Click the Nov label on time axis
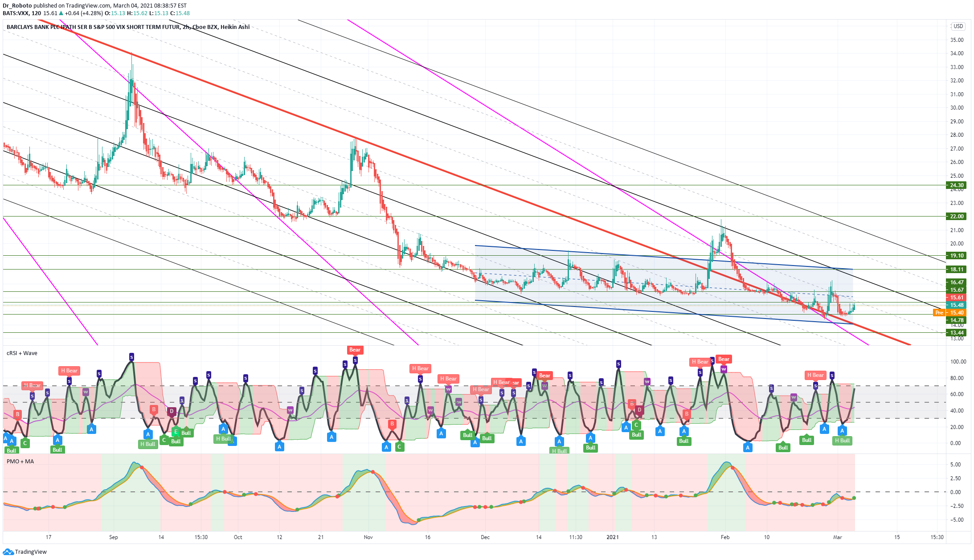Image resolution: width=974 pixels, height=560 pixels. click(368, 537)
